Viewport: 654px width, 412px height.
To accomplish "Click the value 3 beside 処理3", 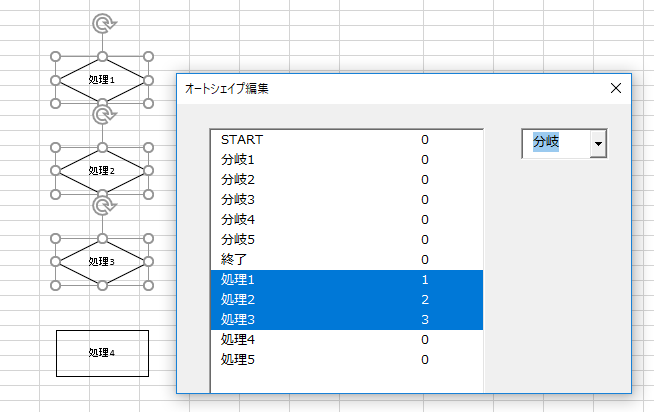I will click(x=425, y=320).
